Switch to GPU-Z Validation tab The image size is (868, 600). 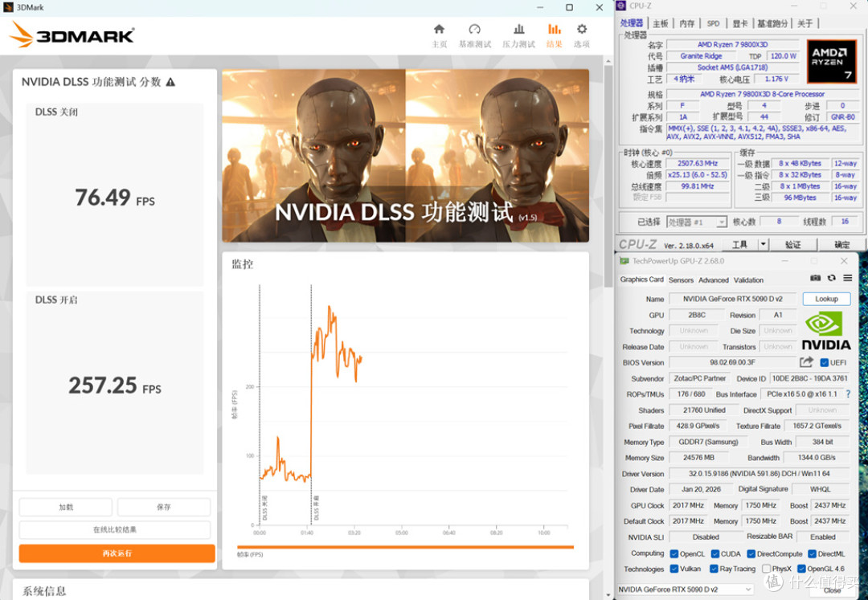[748, 280]
